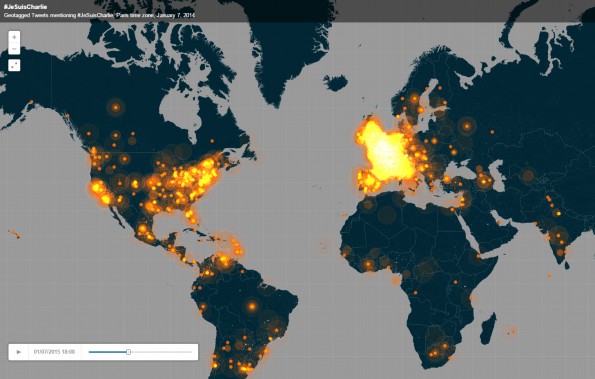Zoom in on the map with plus button

pyautogui.click(x=14, y=37)
